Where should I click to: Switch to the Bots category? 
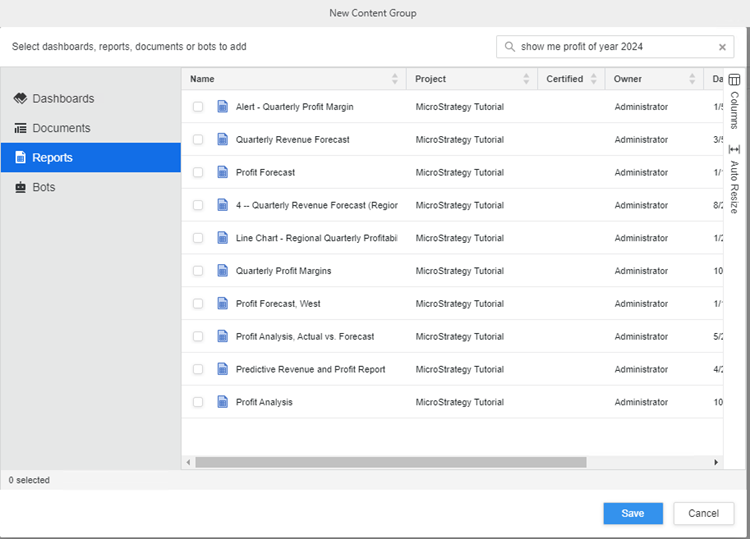click(x=43, y=187)
